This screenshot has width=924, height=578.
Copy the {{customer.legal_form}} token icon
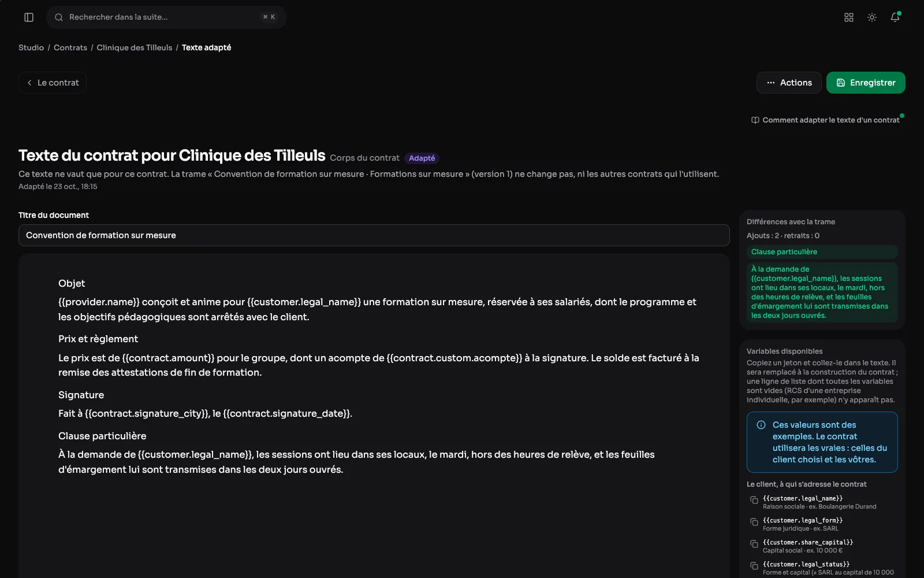pos(754,522)
